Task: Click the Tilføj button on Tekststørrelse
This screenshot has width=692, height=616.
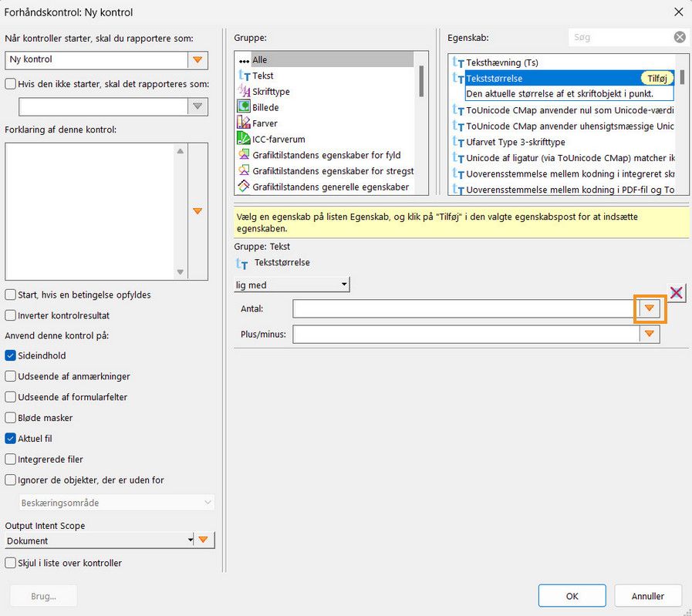Action: pos(657,79)
